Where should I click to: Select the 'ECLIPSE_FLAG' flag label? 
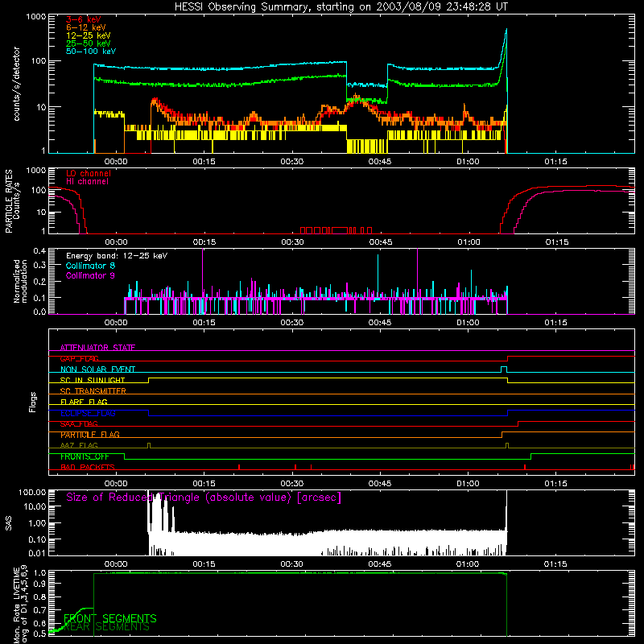[x=88, y=413]
